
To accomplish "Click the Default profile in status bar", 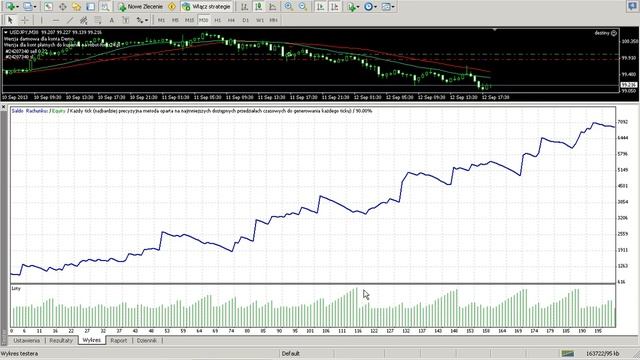I will tap(291, 353).
